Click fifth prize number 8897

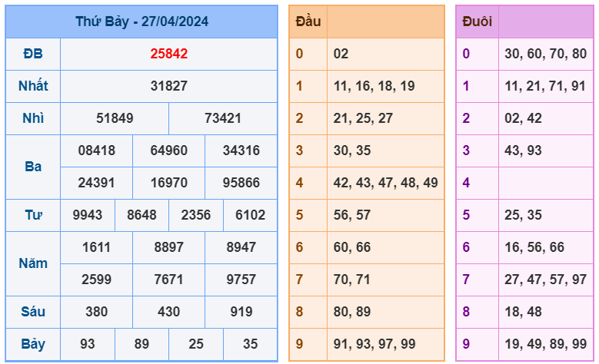[x=169, y=247]
